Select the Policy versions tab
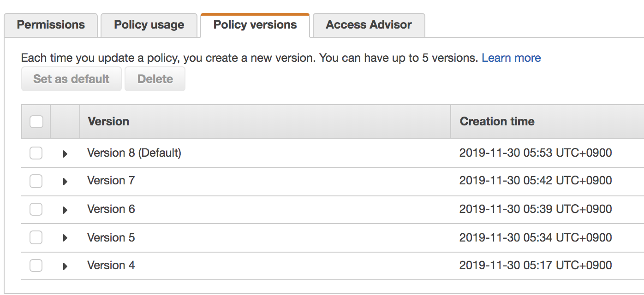Screen dimensions: 644x295 pos(255,25)
